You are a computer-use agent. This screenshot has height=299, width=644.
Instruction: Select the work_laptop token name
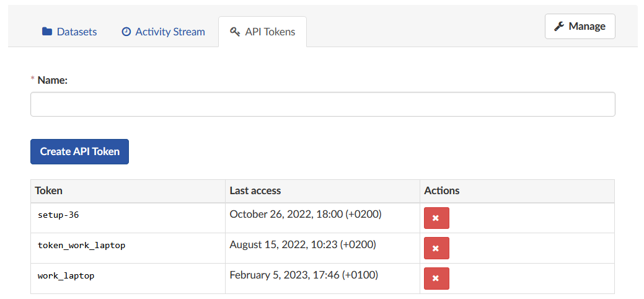tap(66, 276)
